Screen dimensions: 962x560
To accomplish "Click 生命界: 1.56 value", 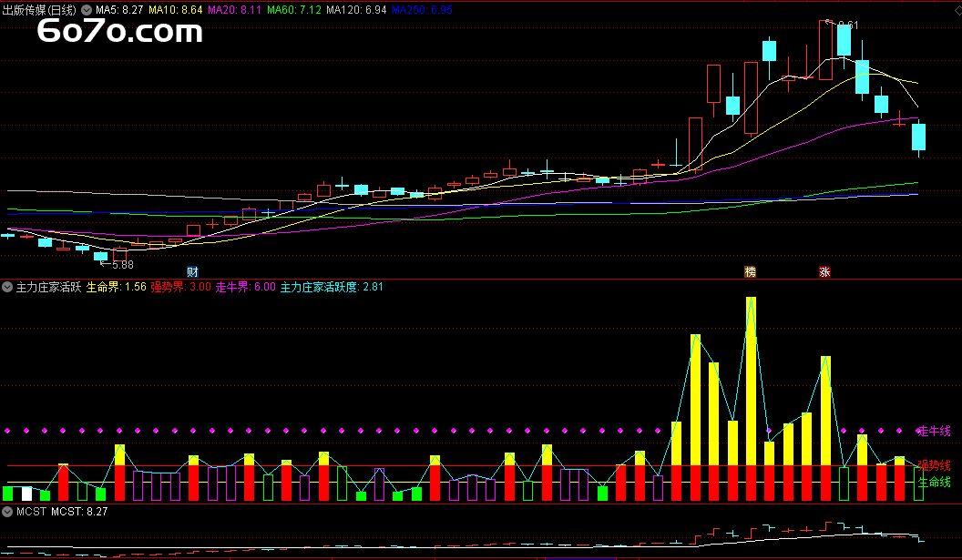I will [116, 287].
